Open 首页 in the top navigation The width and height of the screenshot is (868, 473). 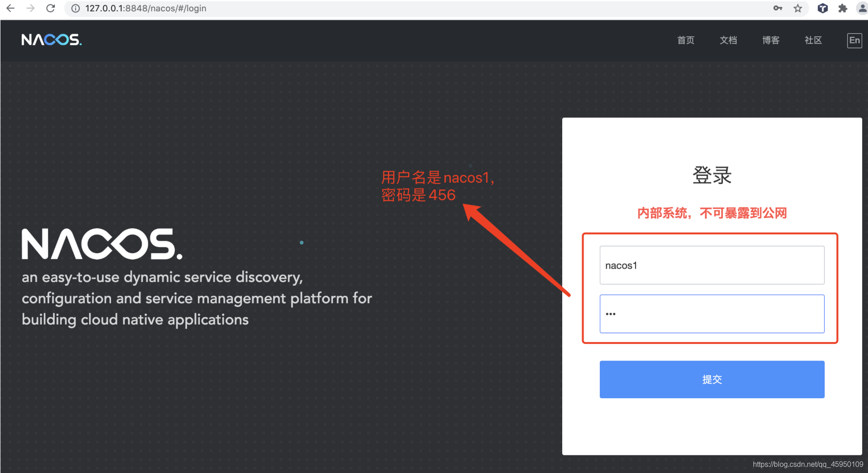point(685,40)
